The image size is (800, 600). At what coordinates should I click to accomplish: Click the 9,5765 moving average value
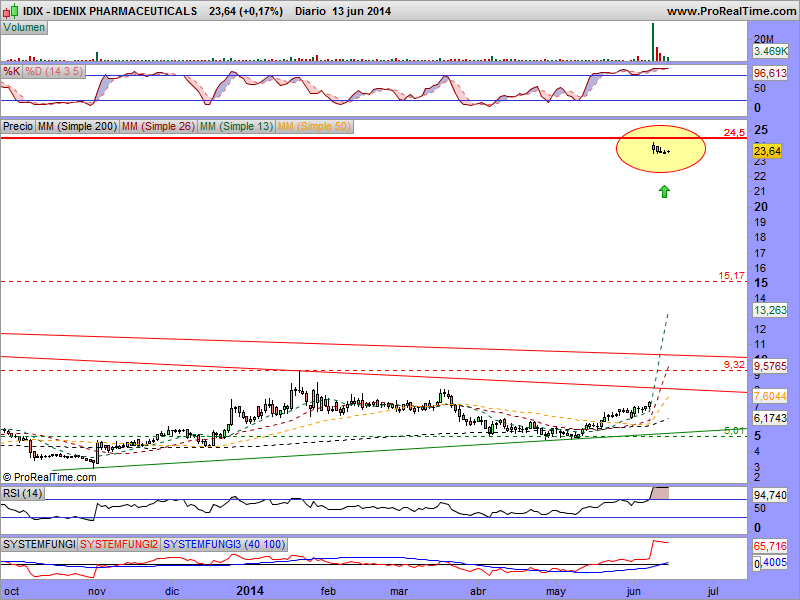point(770,366)
